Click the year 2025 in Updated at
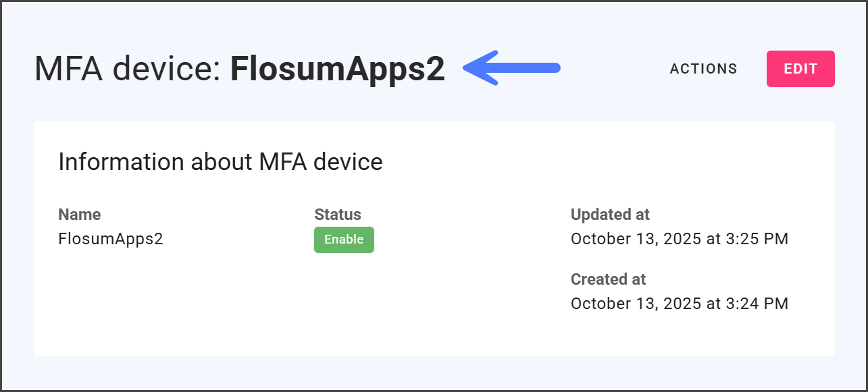 tap(682, 239)
